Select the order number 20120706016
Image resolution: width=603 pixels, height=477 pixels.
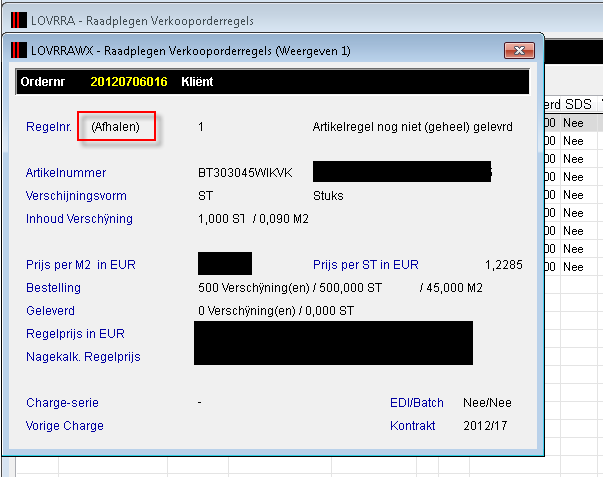[x=129, y=82]
